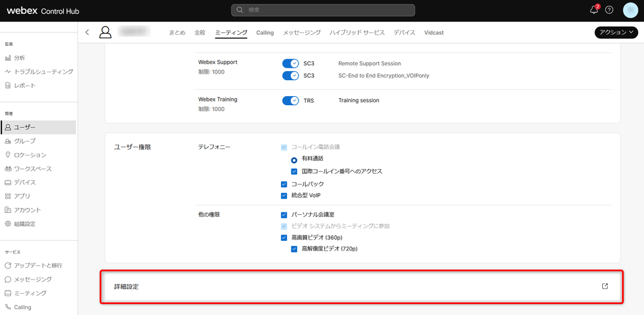Toggle SC3 Remote Support Session switch
644x315 pixels.
290,64
